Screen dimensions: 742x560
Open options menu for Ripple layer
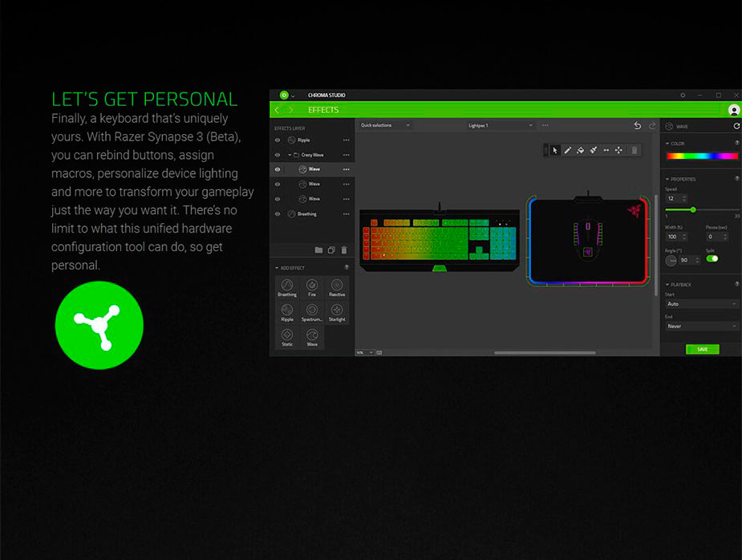(347, 140)
